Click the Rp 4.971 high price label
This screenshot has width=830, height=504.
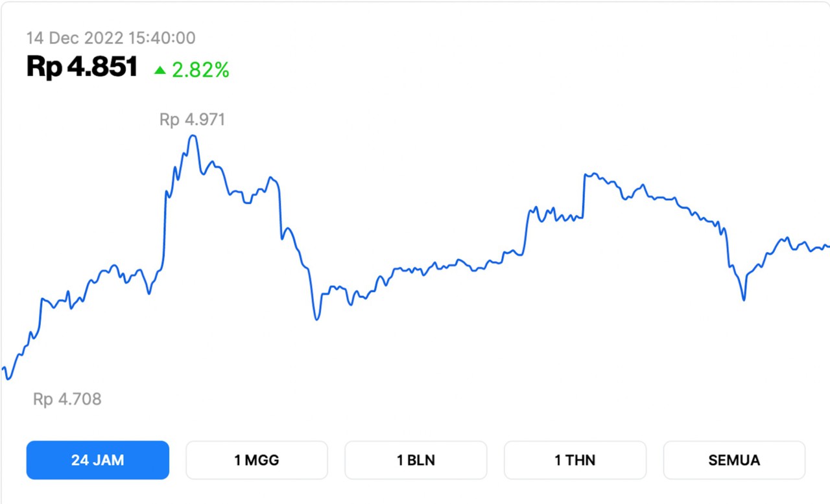(192, 119)
